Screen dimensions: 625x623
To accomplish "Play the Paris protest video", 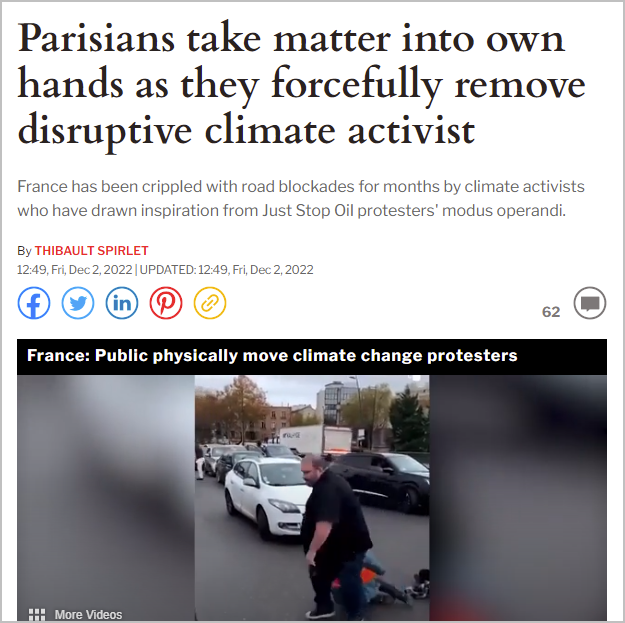I will (312, 497).
